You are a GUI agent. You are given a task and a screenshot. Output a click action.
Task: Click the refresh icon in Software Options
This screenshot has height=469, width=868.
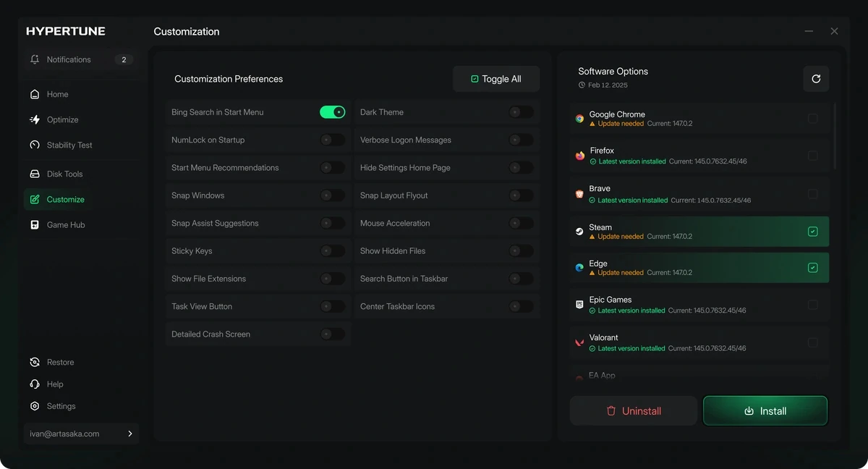click(816, 79)
